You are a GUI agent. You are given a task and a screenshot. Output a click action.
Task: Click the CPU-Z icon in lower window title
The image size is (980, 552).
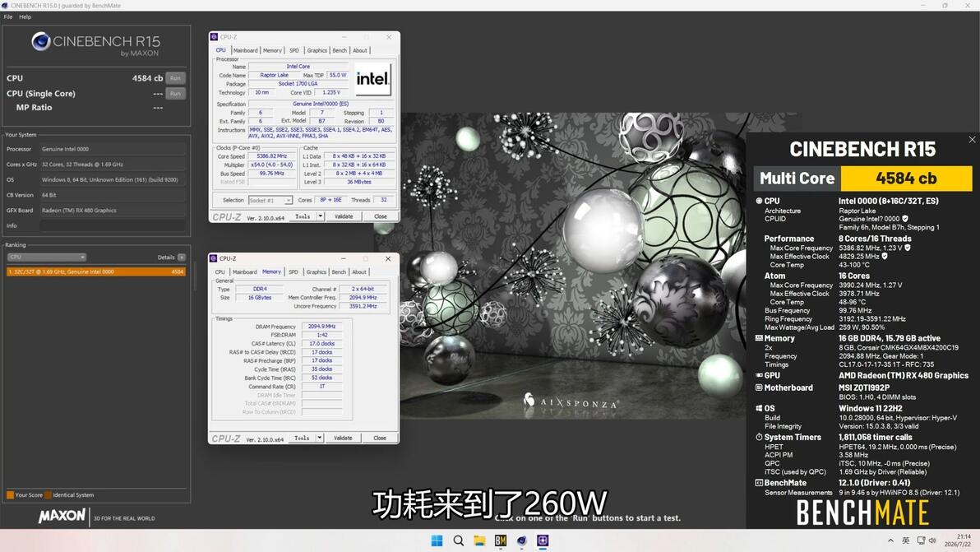tap(213, 258)
